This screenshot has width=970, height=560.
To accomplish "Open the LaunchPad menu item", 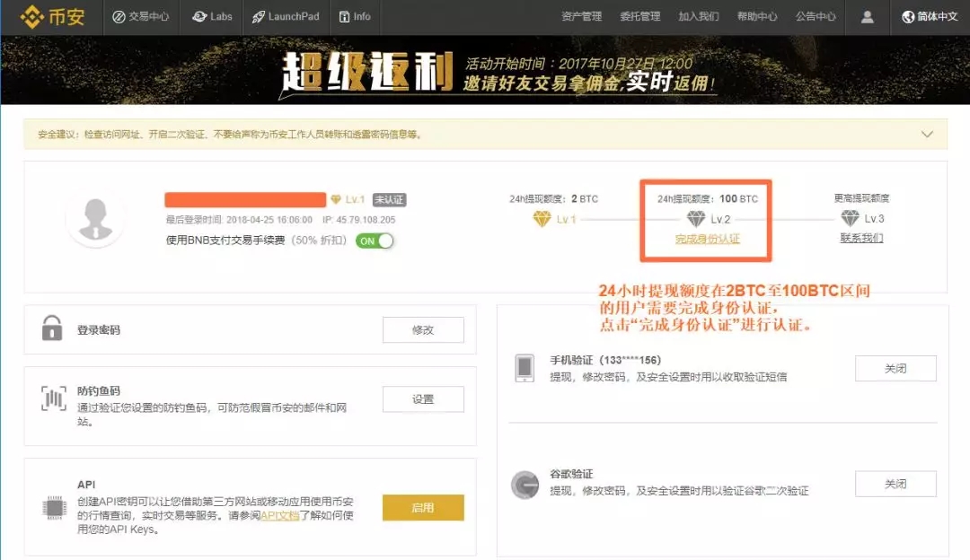I will pos(286,17).
